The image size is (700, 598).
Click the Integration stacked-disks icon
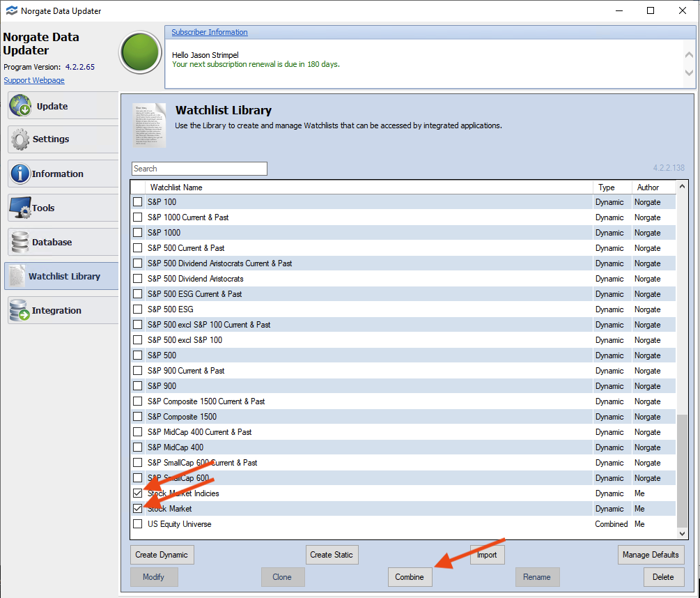21,309
